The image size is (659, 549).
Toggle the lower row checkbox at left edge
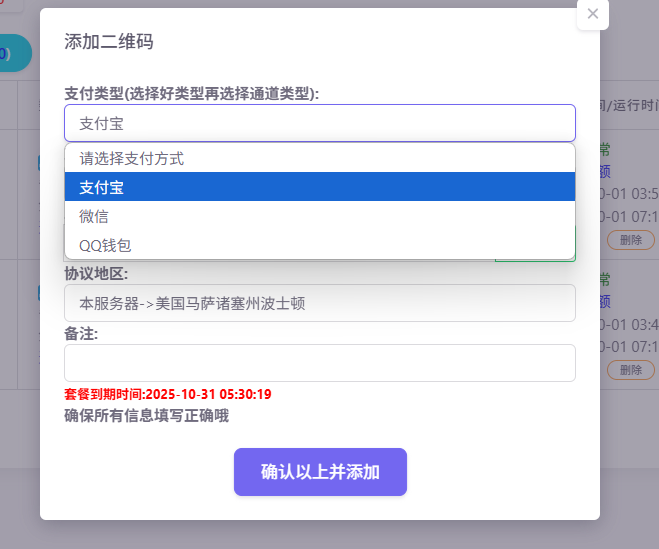(x=40, y=293)
